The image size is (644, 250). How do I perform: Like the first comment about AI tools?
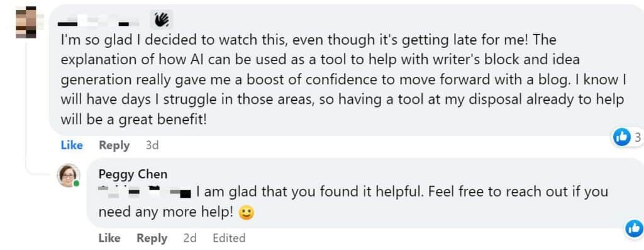point(72,145)
